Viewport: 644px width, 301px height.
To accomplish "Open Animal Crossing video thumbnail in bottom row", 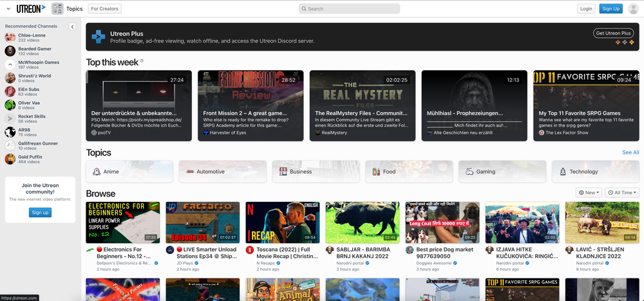I will [283, 289].
